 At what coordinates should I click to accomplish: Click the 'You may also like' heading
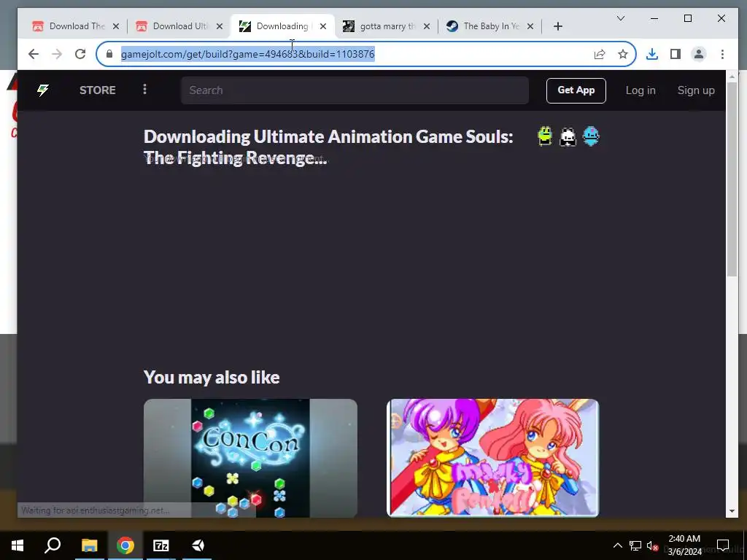point(212,377)
